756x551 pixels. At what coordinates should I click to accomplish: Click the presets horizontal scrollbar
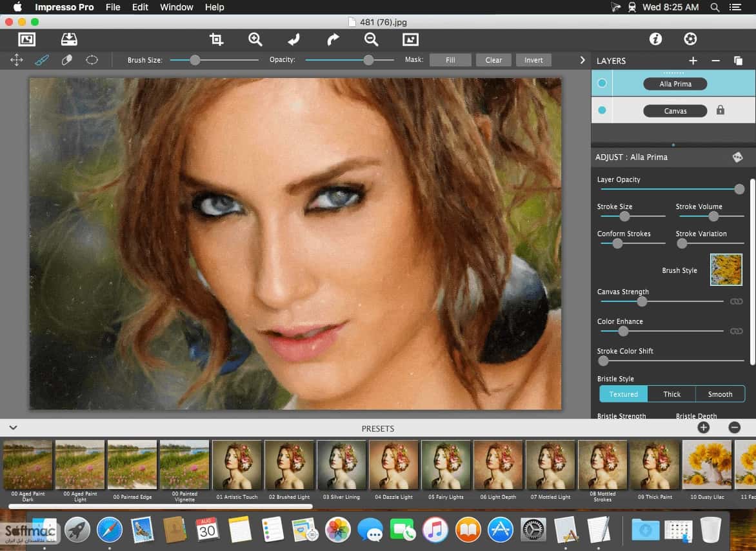(x=161, y=506)
